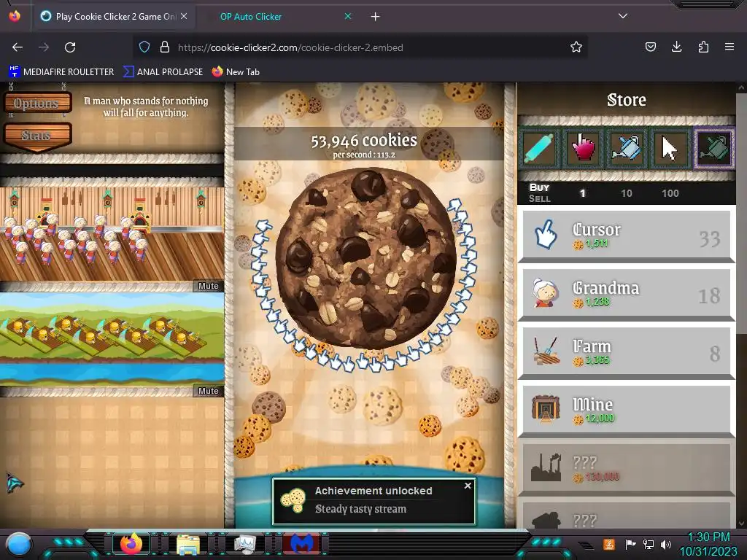The height and width of the screenshot is (560, 747).
Task: Buy the rolling pin upgrade
Action: (x=539, y=149)
